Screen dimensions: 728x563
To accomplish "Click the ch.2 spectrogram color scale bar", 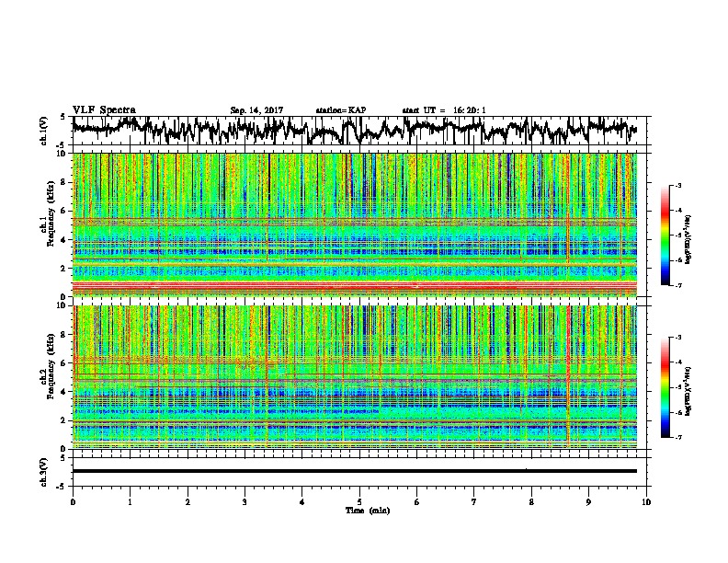I will click(x=665, y=387).
